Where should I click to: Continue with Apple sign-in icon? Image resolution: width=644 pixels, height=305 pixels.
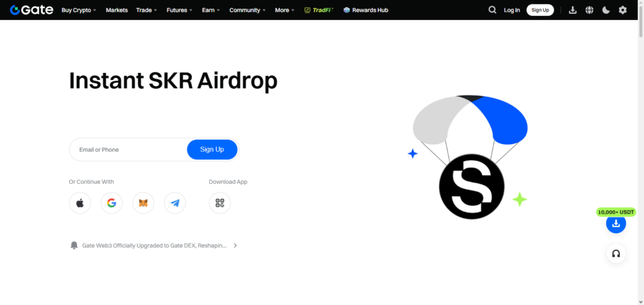click(80, 203)
